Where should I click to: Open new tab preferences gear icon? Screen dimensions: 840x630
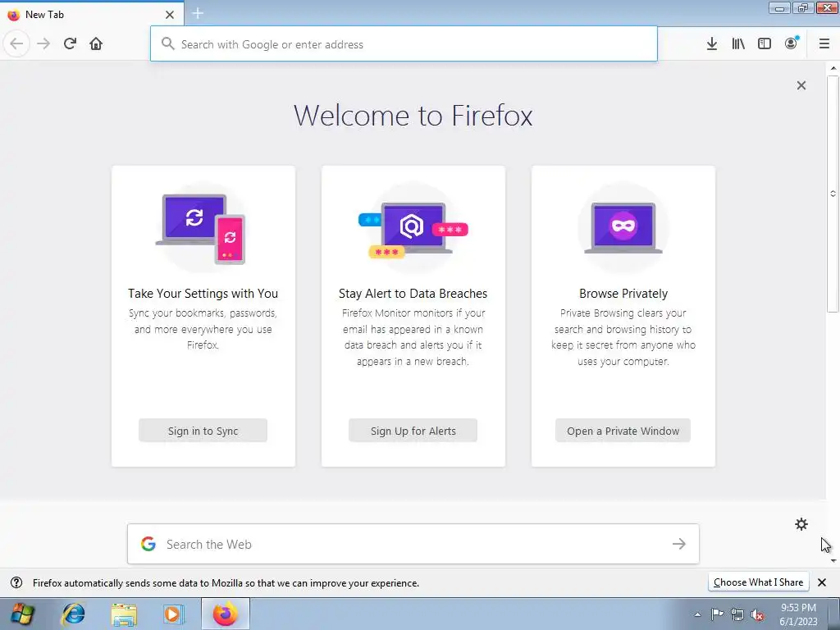pos(801,524)
